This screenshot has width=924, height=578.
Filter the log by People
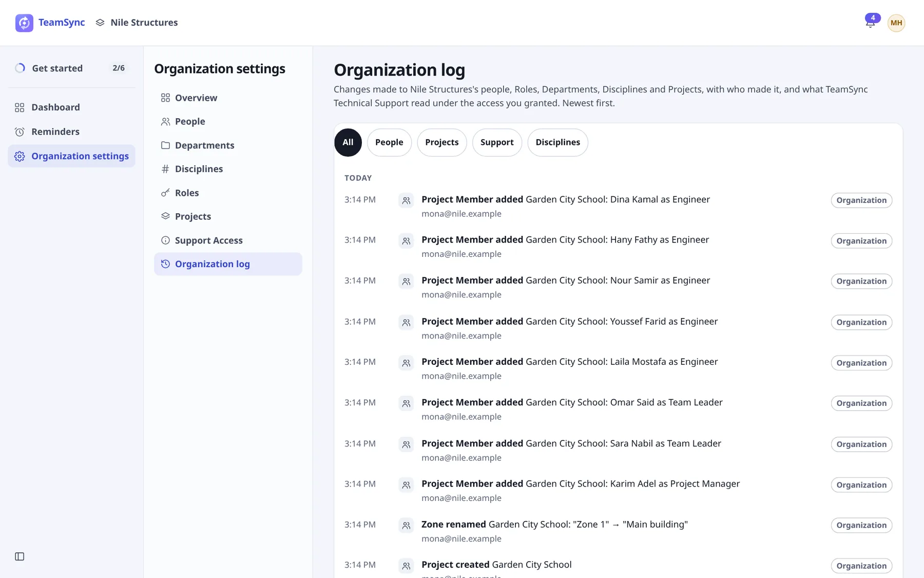[x=389, y=142]
